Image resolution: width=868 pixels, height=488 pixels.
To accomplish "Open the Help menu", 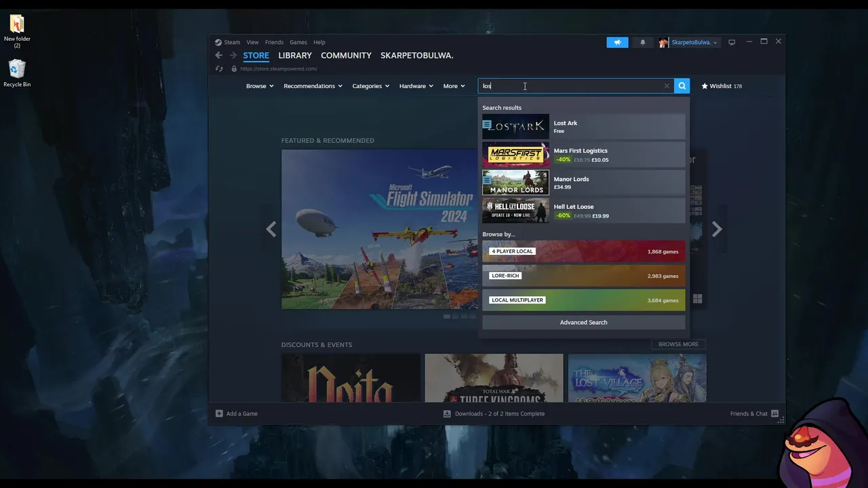I will [x=319, y=42].
